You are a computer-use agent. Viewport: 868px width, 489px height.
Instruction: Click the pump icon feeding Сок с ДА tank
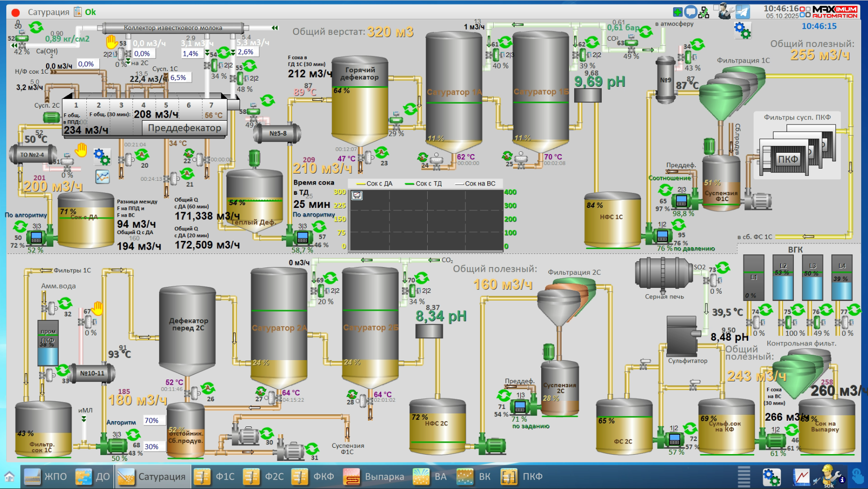point(36,237)
